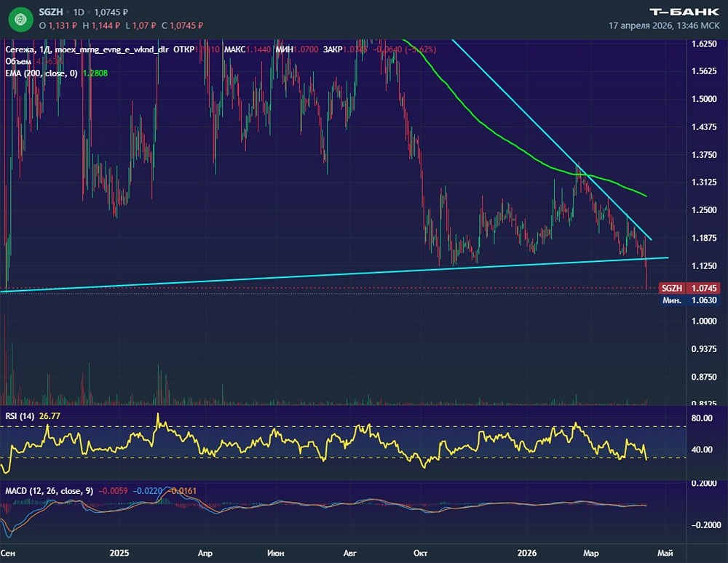The image size is (728, 563).
Task: Click the date 17 апреля 2026, 13:46 МСК
Action: point(664,25)
